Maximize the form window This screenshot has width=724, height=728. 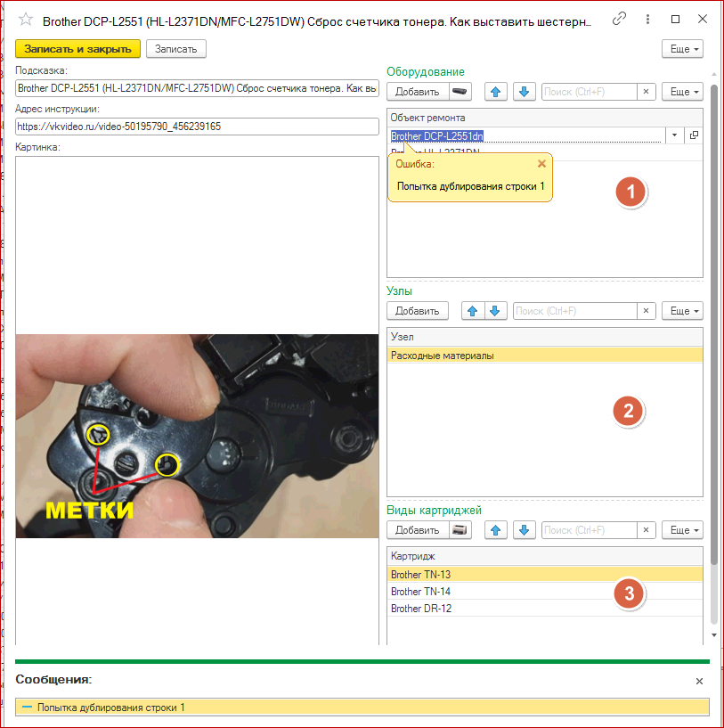click(x=675, y=19)
